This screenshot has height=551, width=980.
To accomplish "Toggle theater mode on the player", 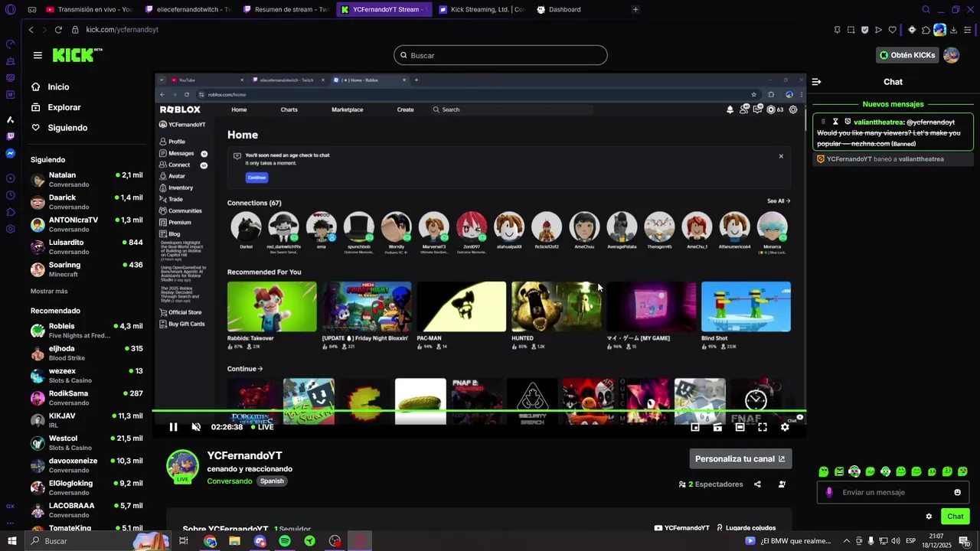I will [x=740, y=427].
